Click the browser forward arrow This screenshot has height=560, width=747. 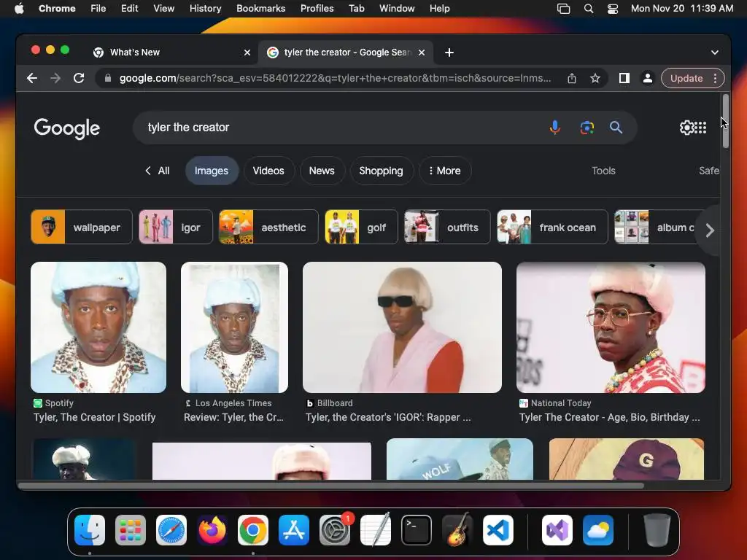(55, 78)
